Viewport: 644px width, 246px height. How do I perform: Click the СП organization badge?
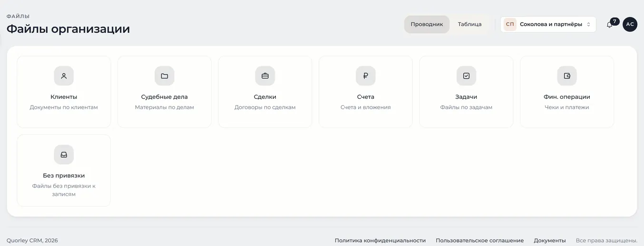tap(510, 24)
